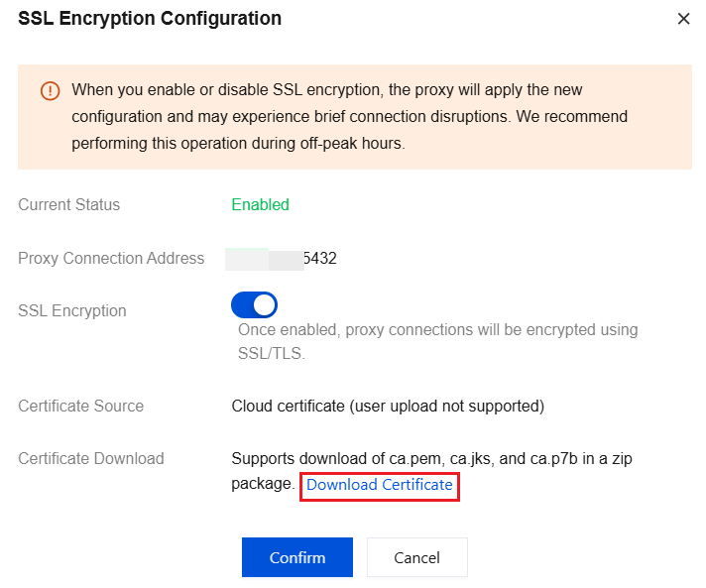
Task: Click the SSL/TLS helper description text
Action: 437,342
